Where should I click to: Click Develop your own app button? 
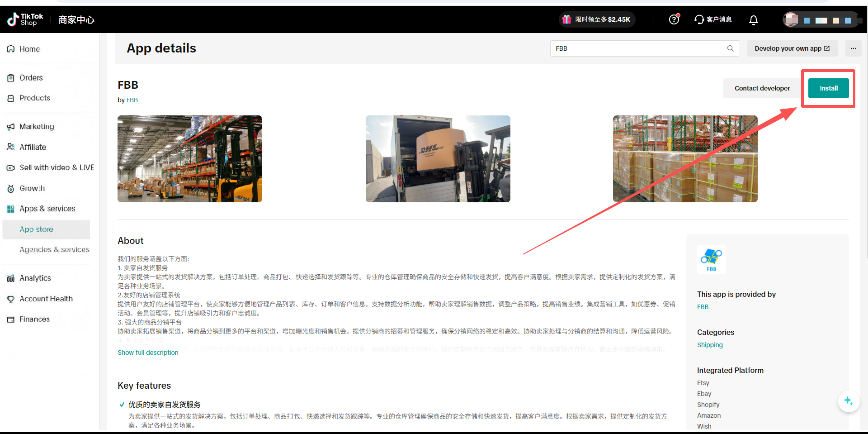tap(793, 48)
